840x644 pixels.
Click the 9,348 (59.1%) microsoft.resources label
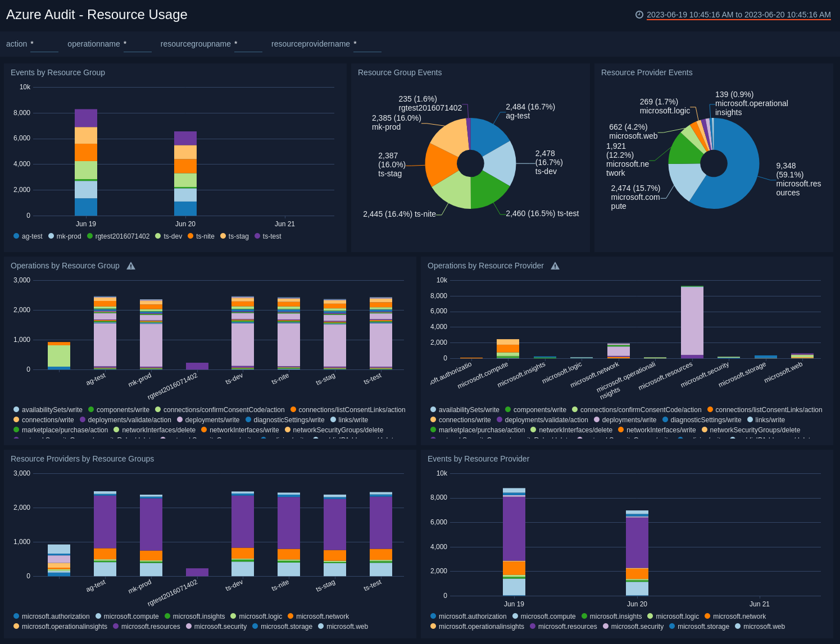[x=798, y=179]
